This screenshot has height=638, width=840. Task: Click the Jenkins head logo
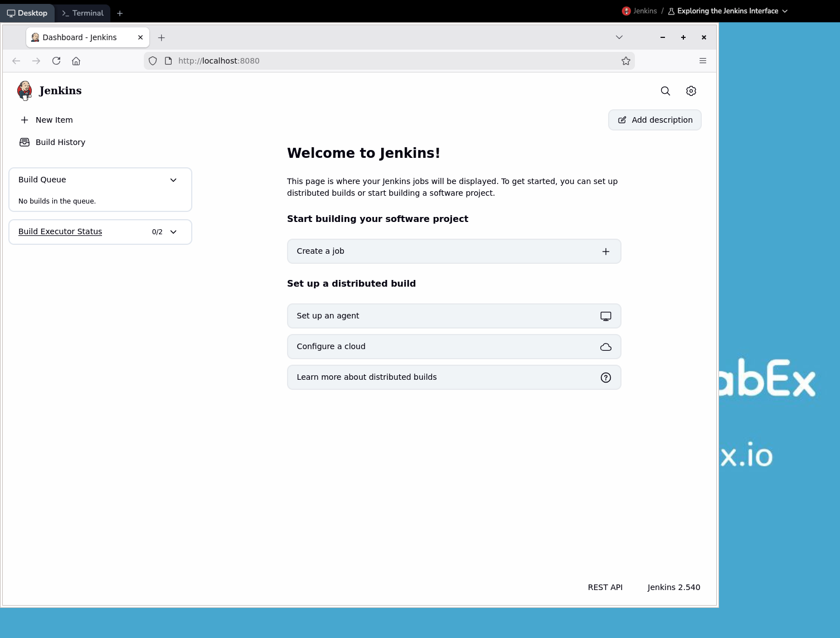(25, 90)
